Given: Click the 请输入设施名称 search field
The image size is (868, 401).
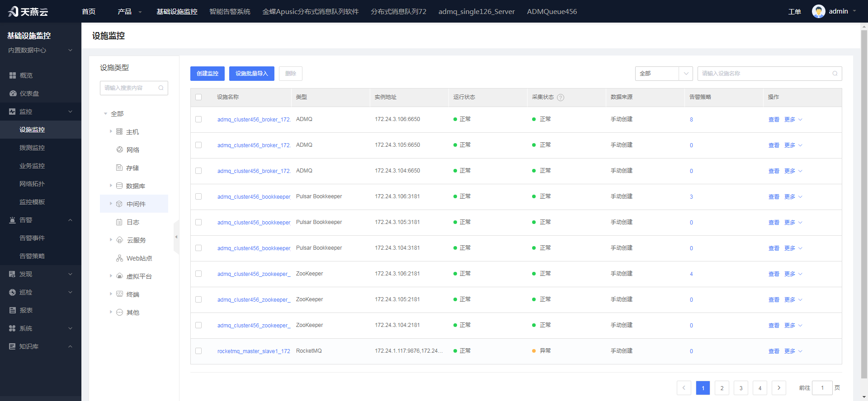Looking at the screenshot, I should [770, 74].
